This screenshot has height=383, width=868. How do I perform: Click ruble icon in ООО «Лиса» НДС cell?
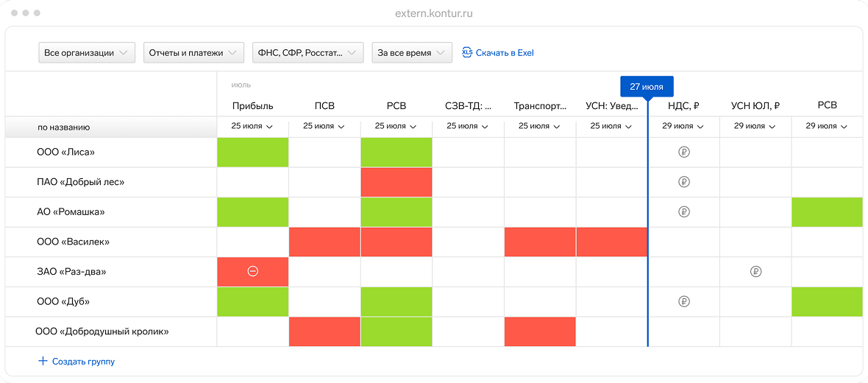point(684,152)
